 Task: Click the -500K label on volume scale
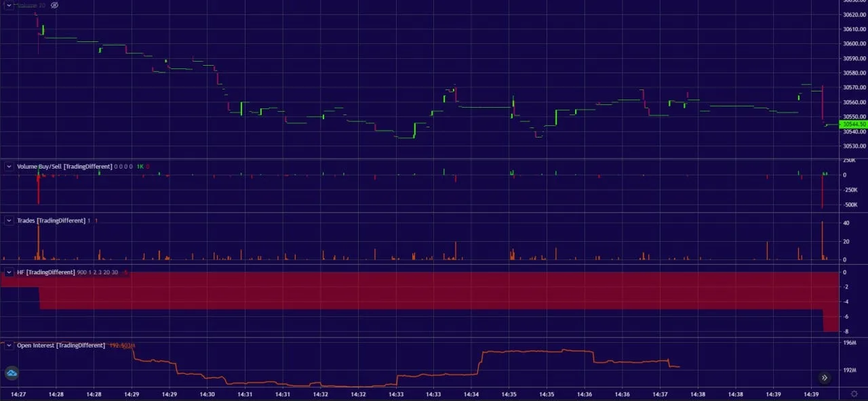coord(852,205)
